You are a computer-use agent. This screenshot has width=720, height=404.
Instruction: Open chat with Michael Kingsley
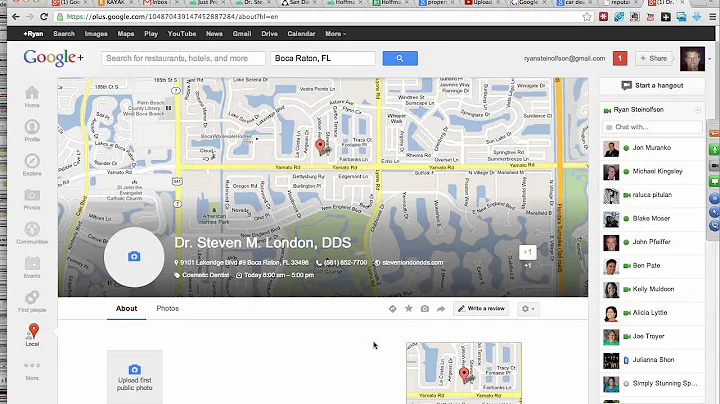(x=652, y=172)
